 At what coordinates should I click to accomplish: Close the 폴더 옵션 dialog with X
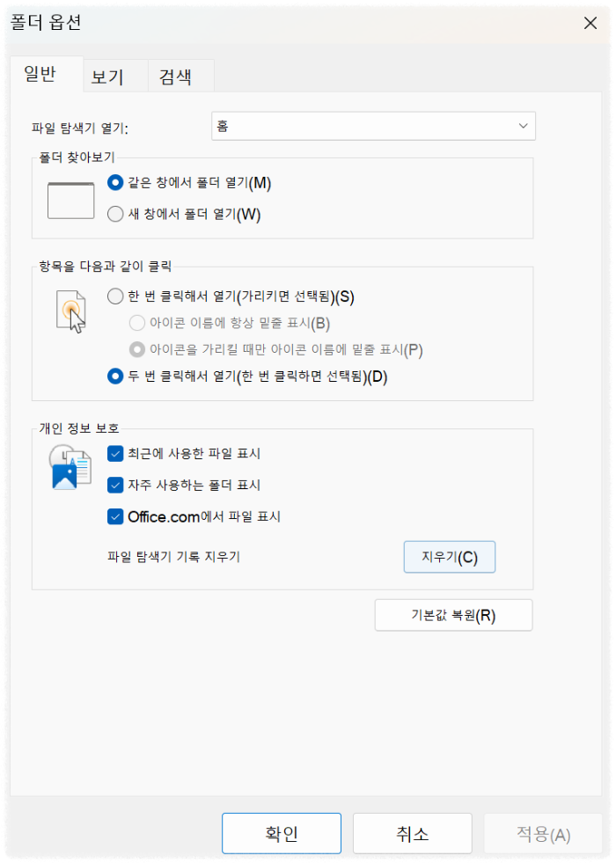(590, 24)
